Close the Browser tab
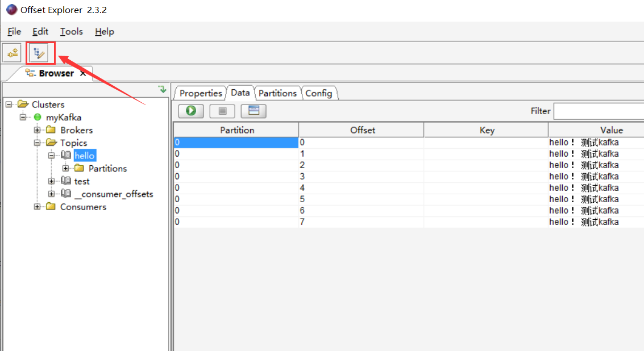The image size is (644, 351). click(x=83, y=73)
